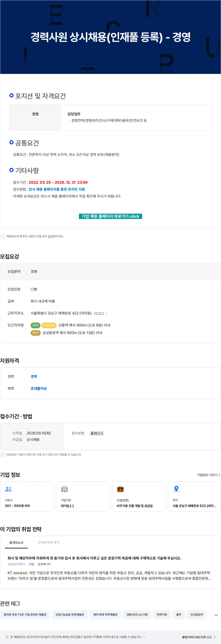Click the 분양매니저 job label
The image size is (221, 644).
coord(44,564)
